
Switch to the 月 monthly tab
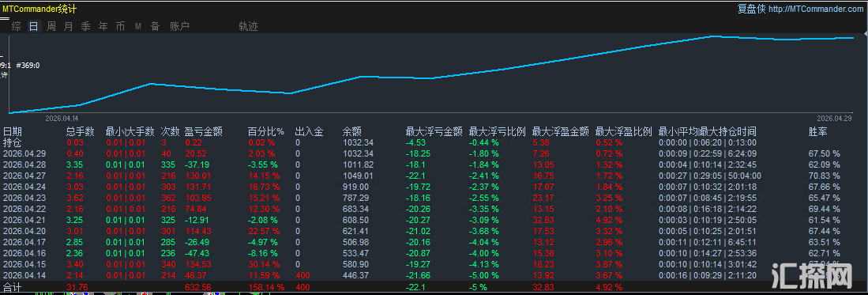pos(69,26)
